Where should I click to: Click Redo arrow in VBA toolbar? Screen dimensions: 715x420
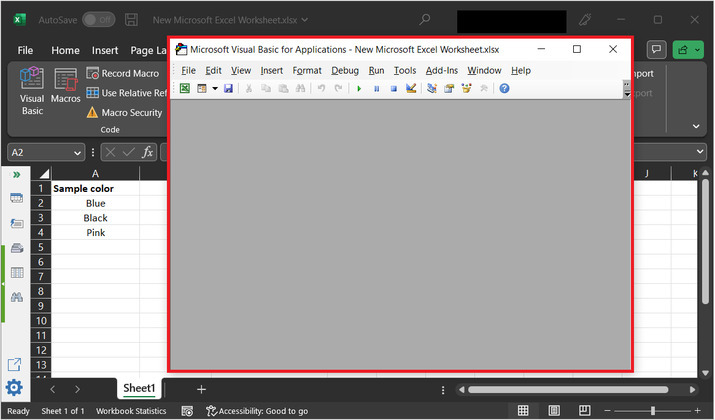338,88
